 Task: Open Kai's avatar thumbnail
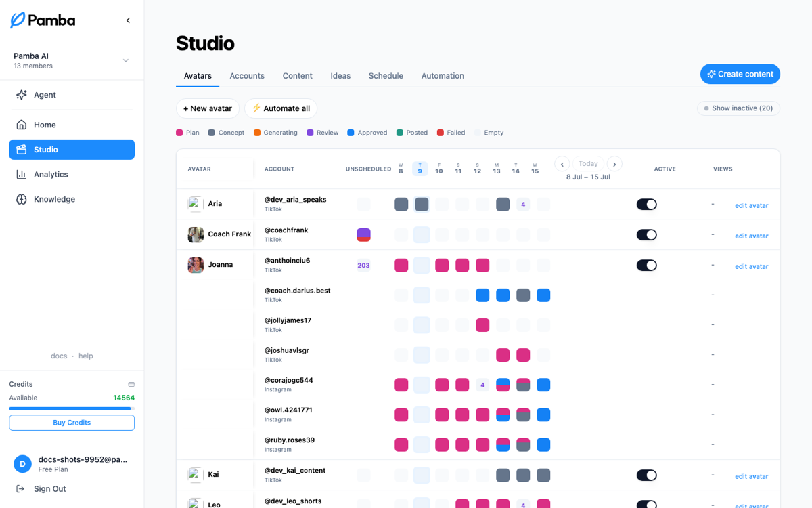click(196, 475)
